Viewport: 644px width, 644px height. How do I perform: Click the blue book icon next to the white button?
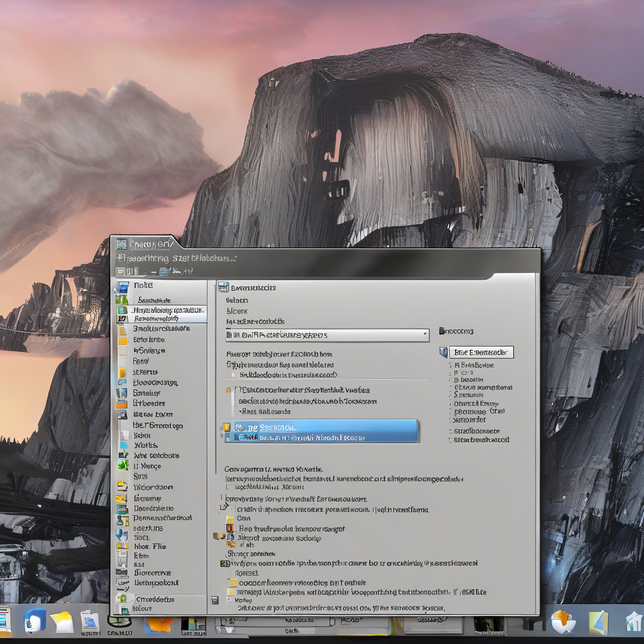(x=443, y=352)
